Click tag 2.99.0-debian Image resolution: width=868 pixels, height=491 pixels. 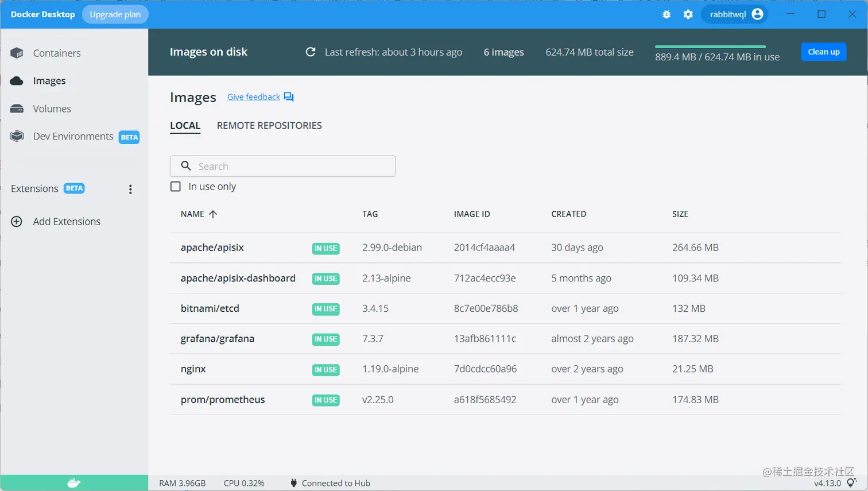coord(392,248)
